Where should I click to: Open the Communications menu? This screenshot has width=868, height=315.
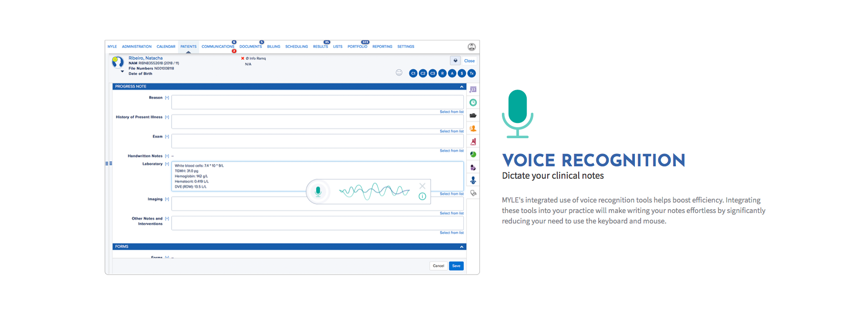pyautogui.click(x=218, y=47)
